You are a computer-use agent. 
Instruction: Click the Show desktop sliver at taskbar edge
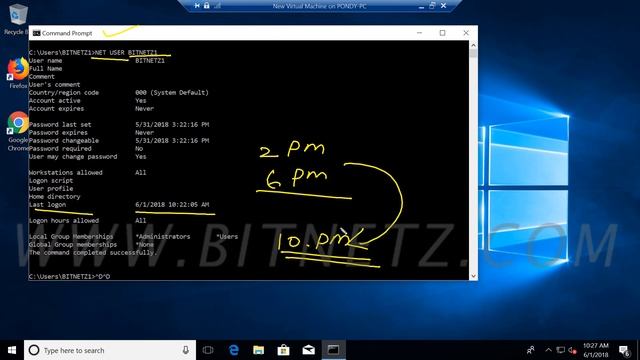click(x=638, y=350)
